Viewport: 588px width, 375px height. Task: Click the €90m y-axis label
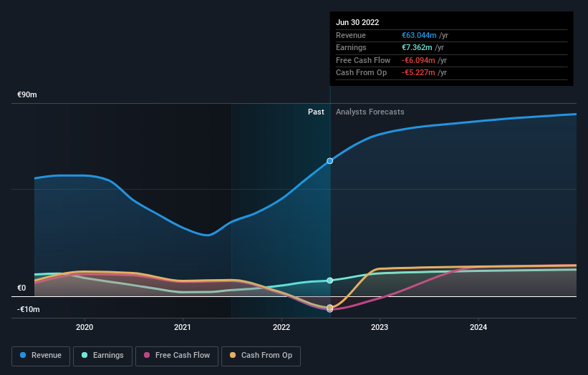click(x=27, y=94)
